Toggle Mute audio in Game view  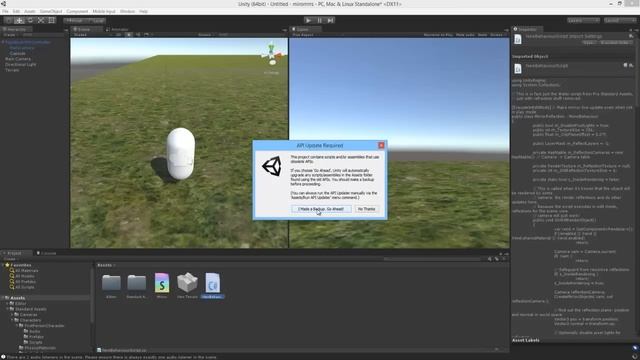[x=465, y=35]
